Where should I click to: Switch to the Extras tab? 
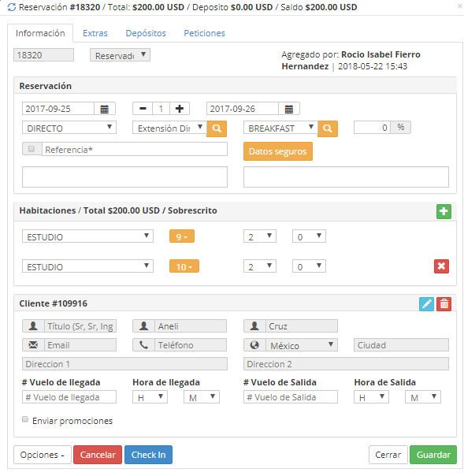coord(95,33)
